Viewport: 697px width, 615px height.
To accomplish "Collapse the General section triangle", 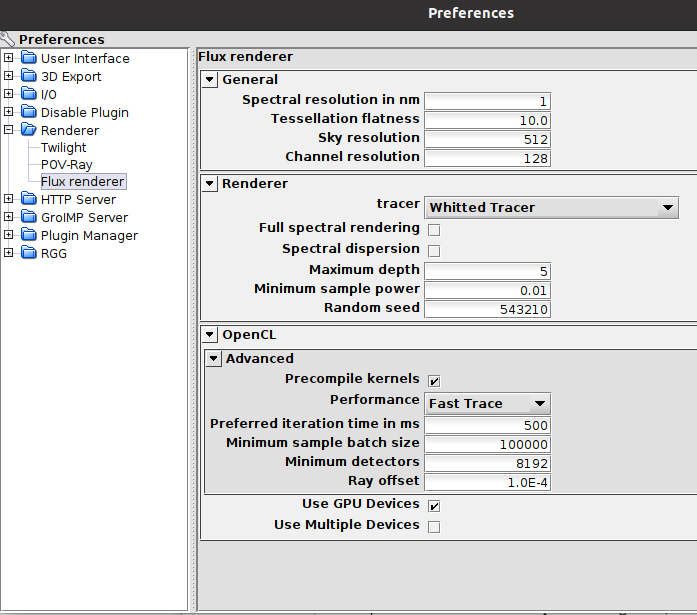I will [x=210, y=80].
